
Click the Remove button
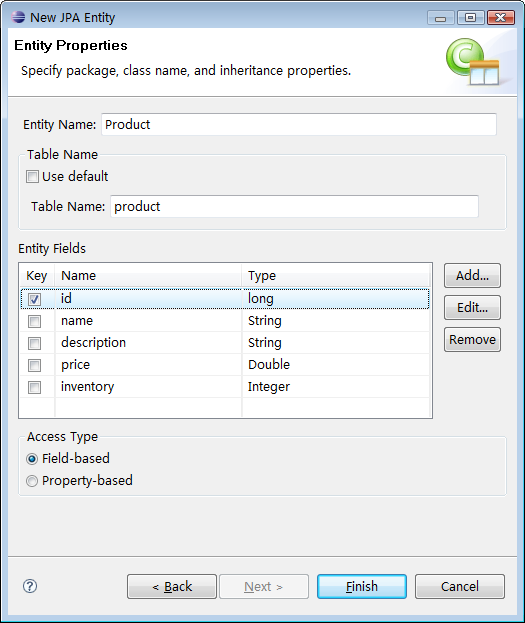pos(472,340)
